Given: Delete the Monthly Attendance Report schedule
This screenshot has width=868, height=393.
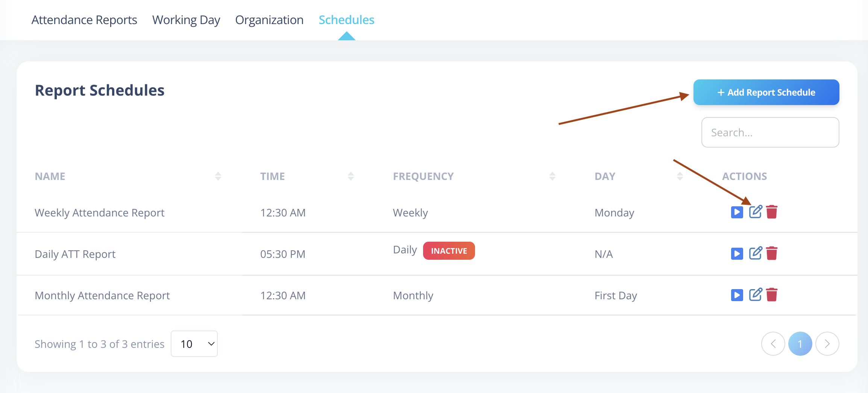Looking at the screenshot, I should [772, 295].
